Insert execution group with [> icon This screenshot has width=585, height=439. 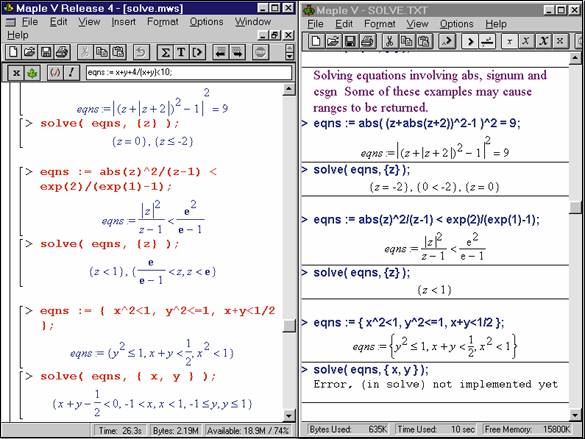pos(198,52)
